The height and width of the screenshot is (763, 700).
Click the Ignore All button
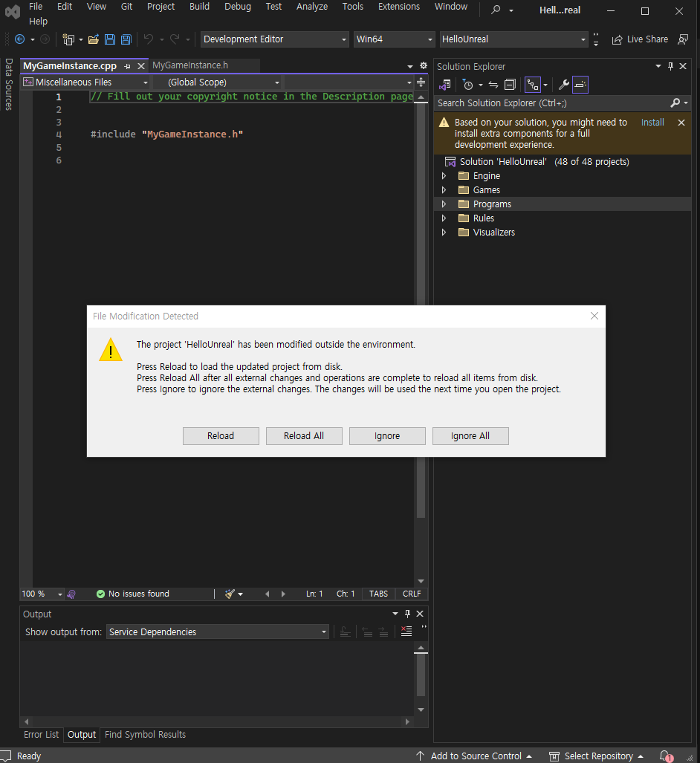pos(470,436)
